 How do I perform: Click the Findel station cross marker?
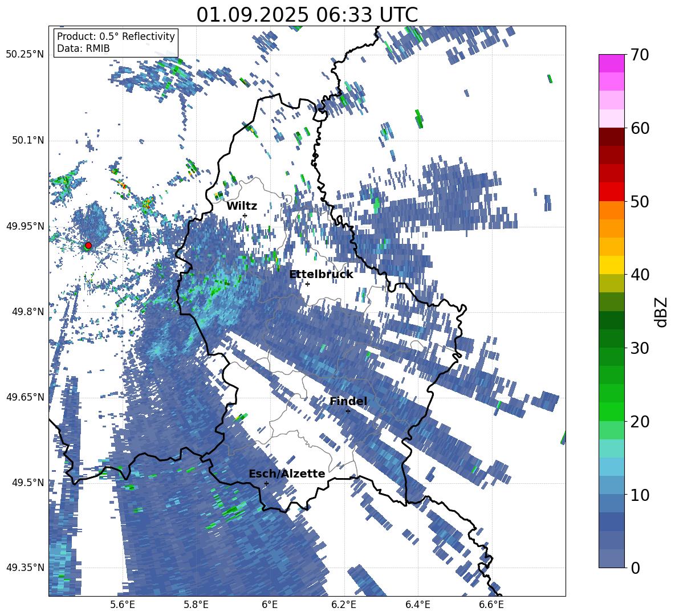pyautogui.click(x=348, y=411)
